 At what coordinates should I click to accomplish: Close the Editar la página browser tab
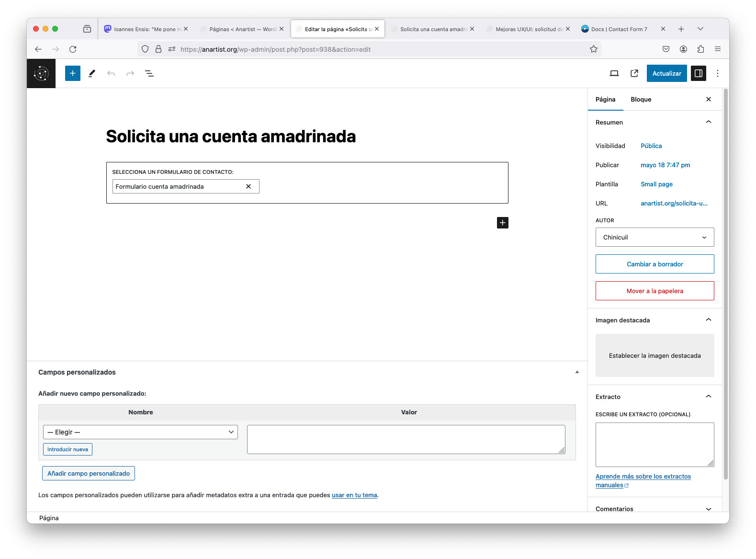[377, 29]
